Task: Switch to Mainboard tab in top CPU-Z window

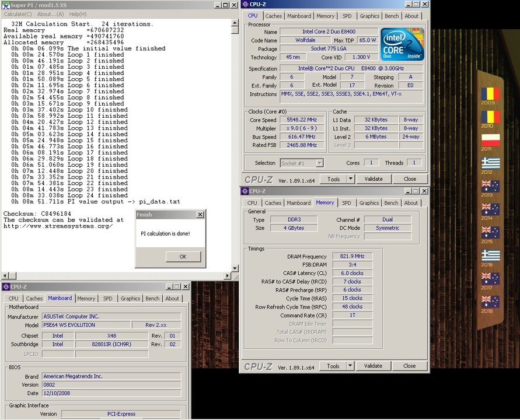Action: pos(299,16)
